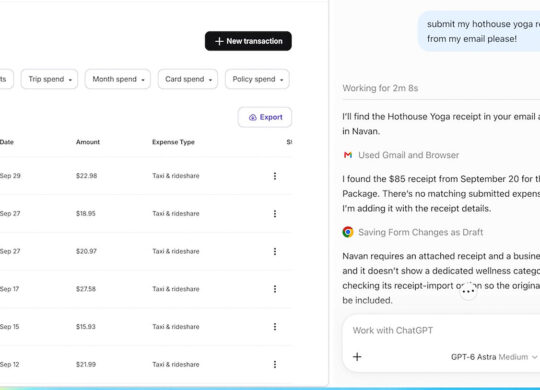Image resolution: width=540 pixels, height=390 pixels.
Task: Click the Date column header
Action: [x=7, y=142]
